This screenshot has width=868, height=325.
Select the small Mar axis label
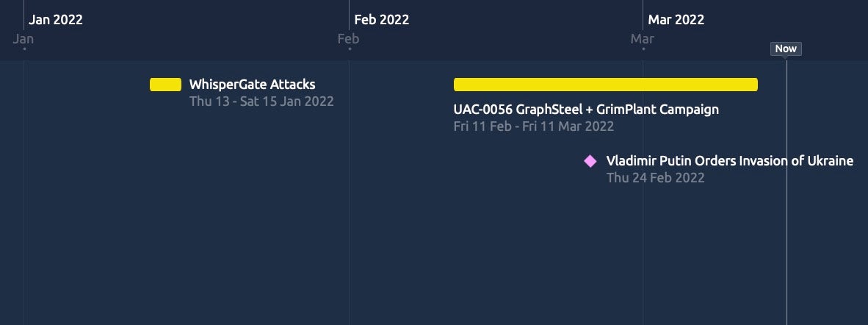point(642,38)
